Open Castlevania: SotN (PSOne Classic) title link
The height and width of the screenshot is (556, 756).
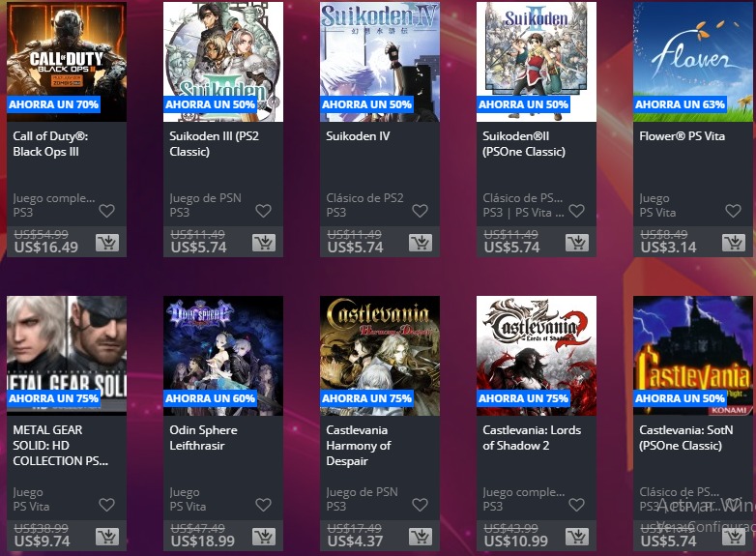[x=686, y=437]
